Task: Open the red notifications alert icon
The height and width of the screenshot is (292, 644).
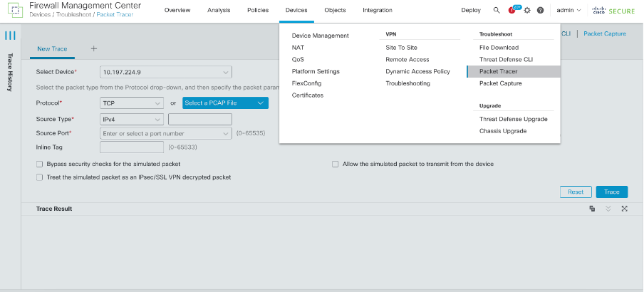Action: pos(511,11)
